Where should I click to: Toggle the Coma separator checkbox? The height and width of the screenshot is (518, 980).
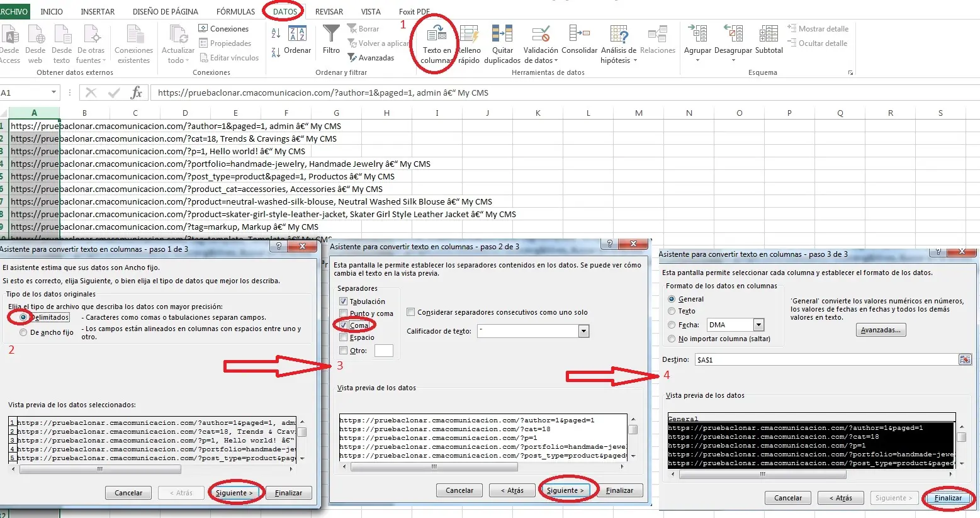click(x=343, y=325)
